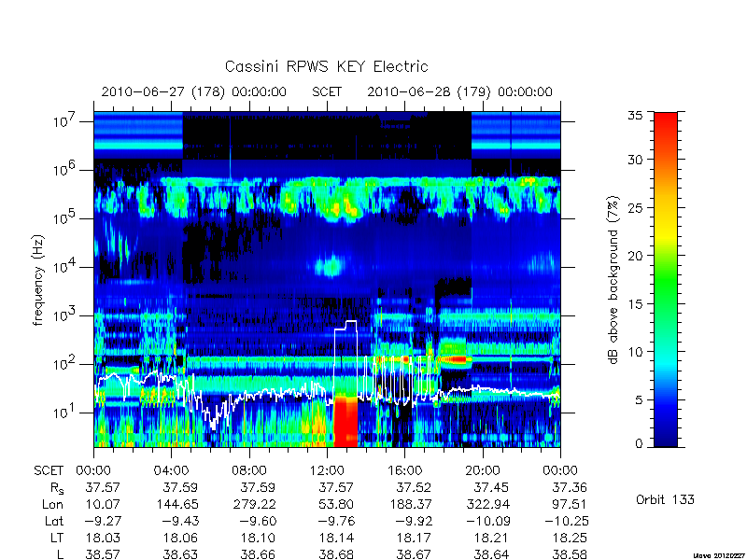Image resolution: width=747 pixels, height=560 pixels.
Task: Select latitude value -9.60
Action: point(258,522)
